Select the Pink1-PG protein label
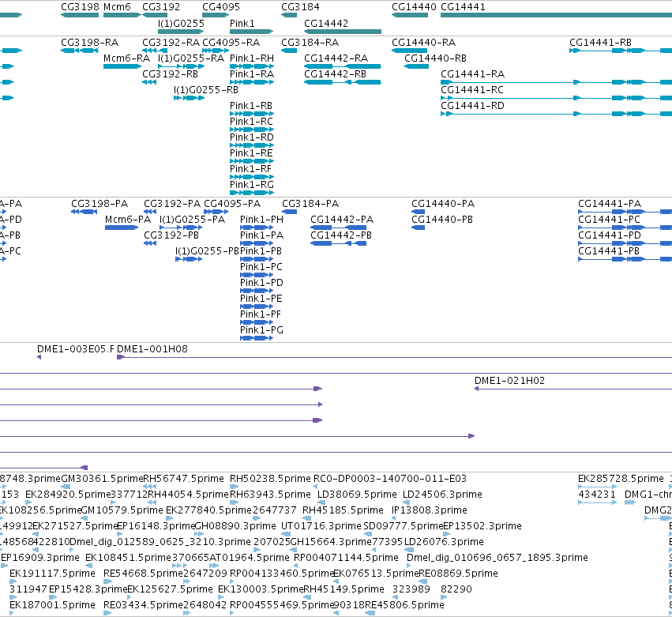This screenshot has width=672, height=617. [x=261, y=329]
